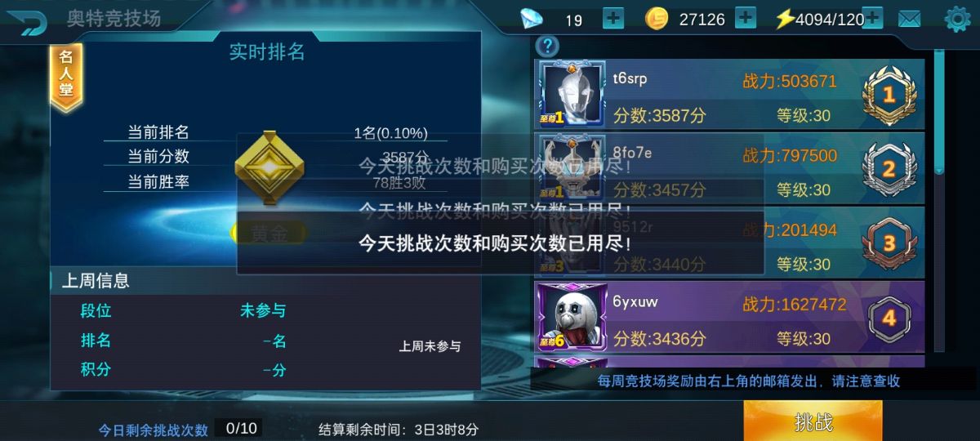The image size is (980, 441).
Task: Open the question mark help icon
Action: [x=546, y=46]
